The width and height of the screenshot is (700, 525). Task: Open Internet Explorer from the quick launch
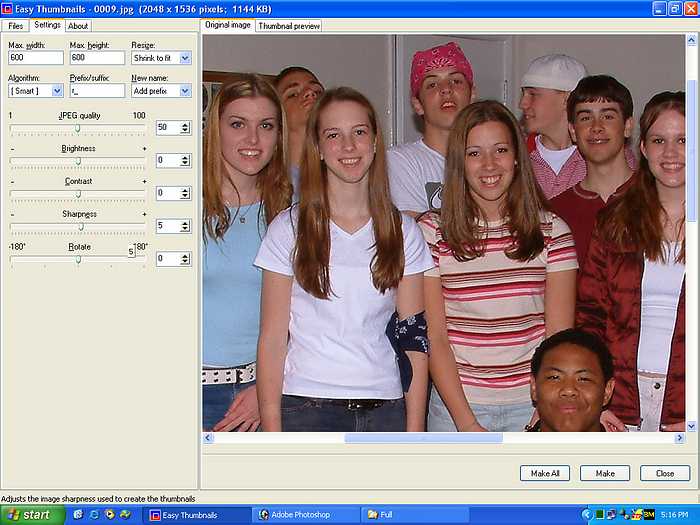pos(93,515)
